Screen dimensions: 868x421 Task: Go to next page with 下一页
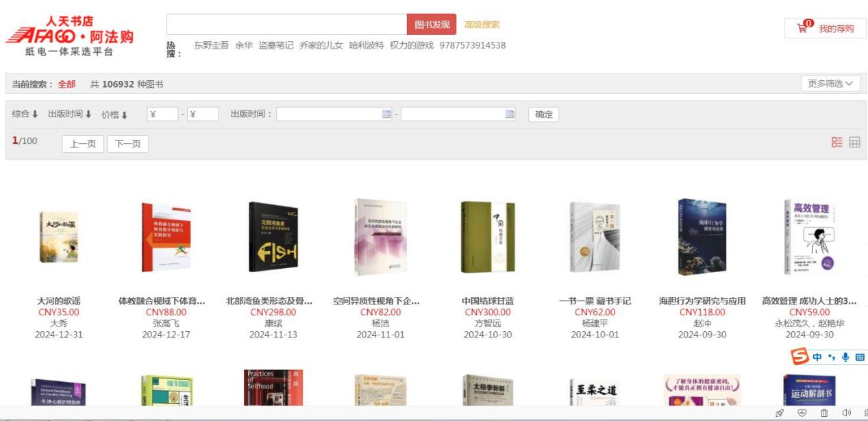pyautogui.click(x=127, y=144)
